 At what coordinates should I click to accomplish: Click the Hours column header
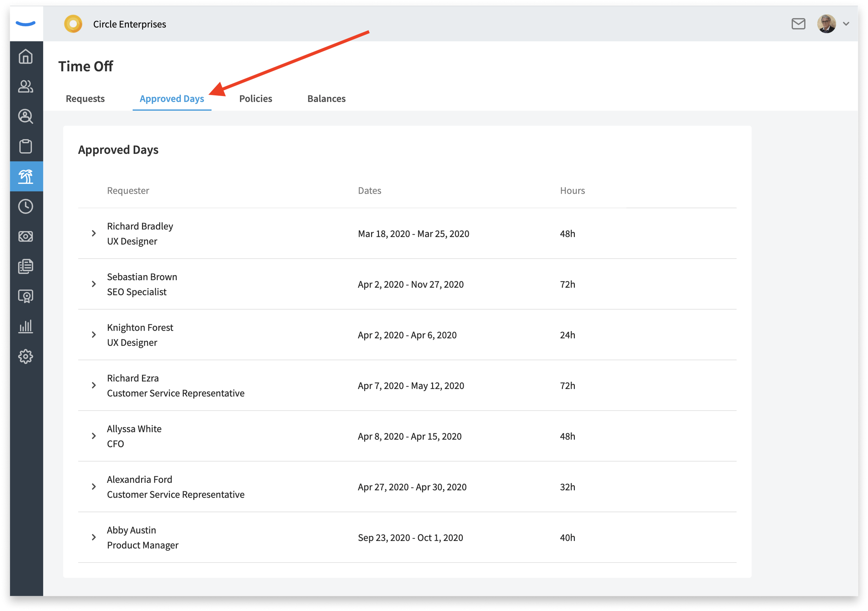coord(572,190)
